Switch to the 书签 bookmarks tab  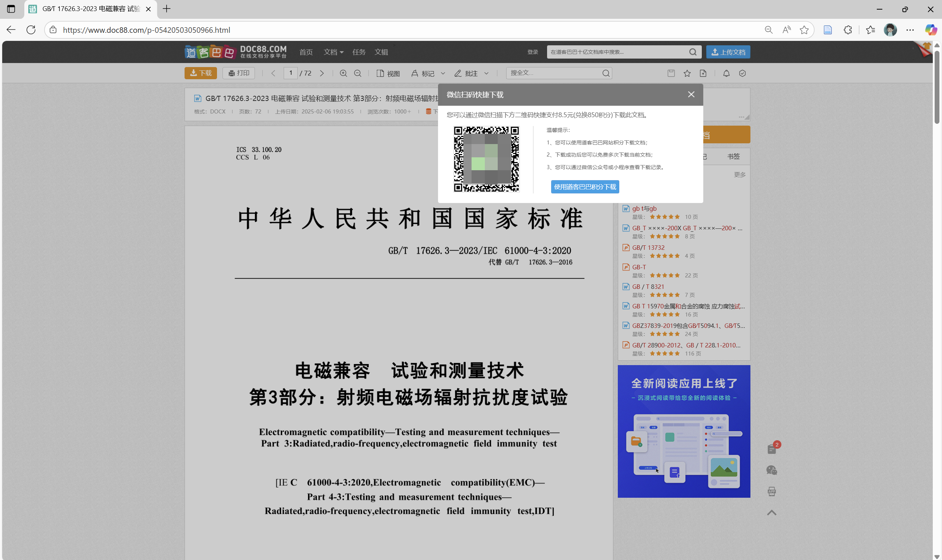(733, 156)
